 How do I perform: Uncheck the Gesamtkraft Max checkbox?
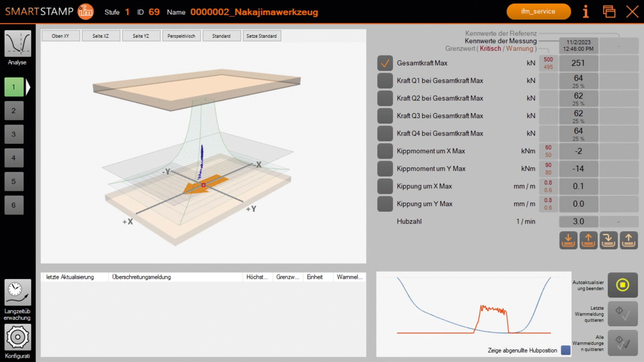point(385,63)
